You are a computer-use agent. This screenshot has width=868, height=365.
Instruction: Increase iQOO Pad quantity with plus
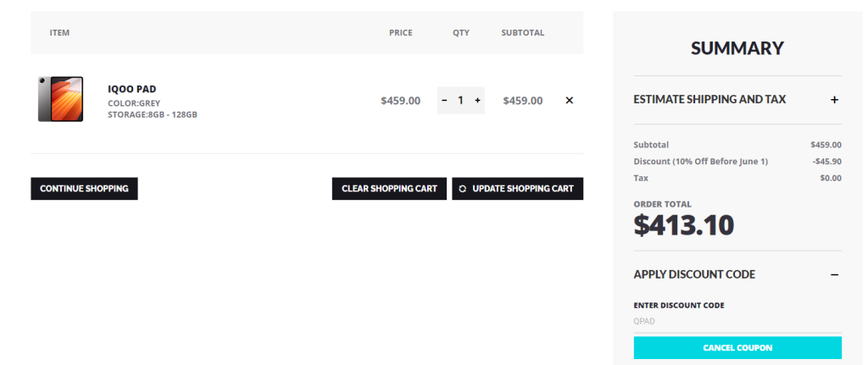coord(478,100)
